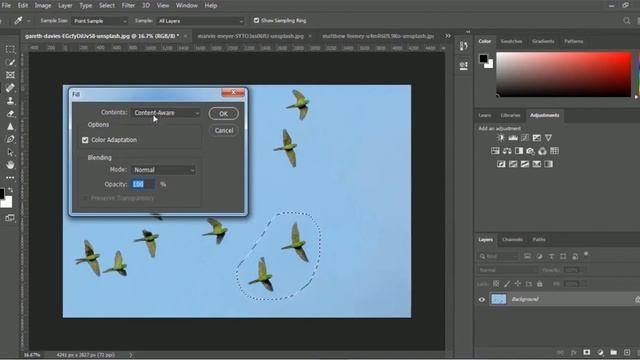Viewport: 640px width, 360px height.
Task: Toggle lock transparent pixels in Layers
Action: pos(496,284)
